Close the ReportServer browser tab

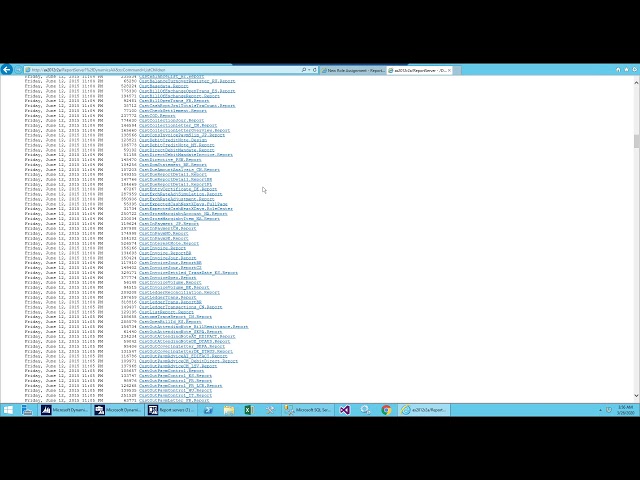(449, 71)
